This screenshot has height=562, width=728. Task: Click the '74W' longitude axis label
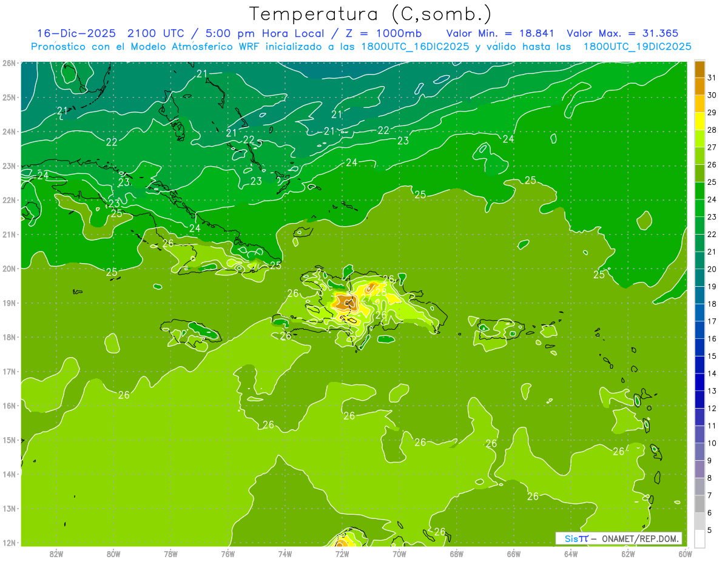[x=285, y=554]
